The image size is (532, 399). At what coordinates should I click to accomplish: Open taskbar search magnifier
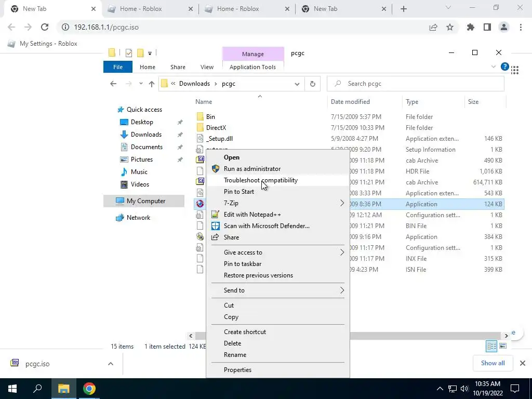(x=37, y=388)
